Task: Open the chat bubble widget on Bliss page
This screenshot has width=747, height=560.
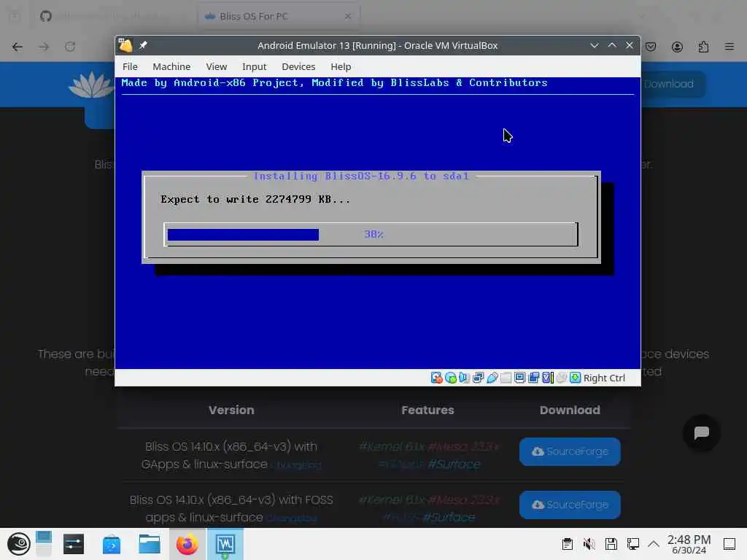Action: click(701, 433)
